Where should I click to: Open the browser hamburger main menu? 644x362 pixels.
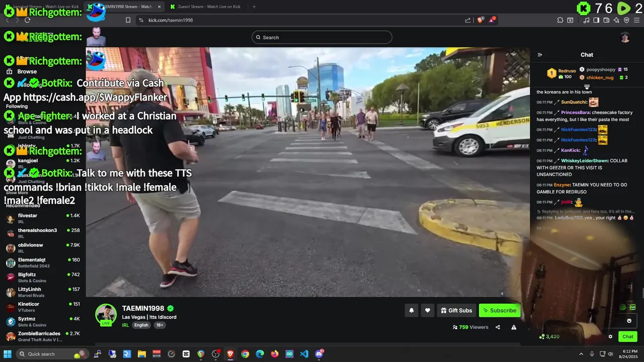coord(636,20)
